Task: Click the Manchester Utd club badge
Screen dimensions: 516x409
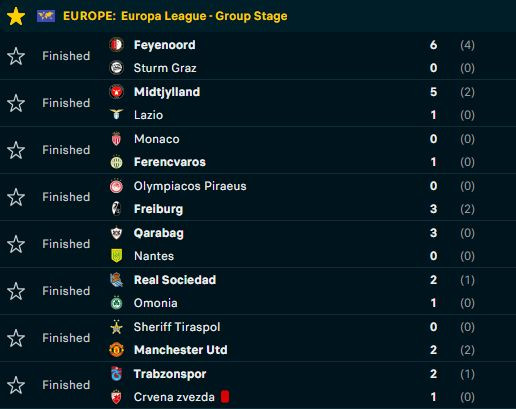Action: click(x=117, y=350)
